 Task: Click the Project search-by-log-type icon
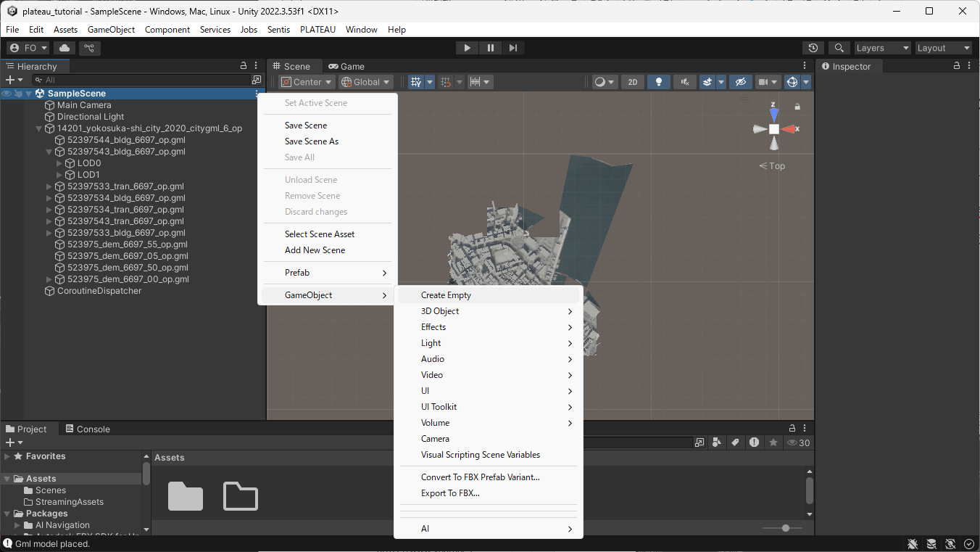tap(755, 442)
